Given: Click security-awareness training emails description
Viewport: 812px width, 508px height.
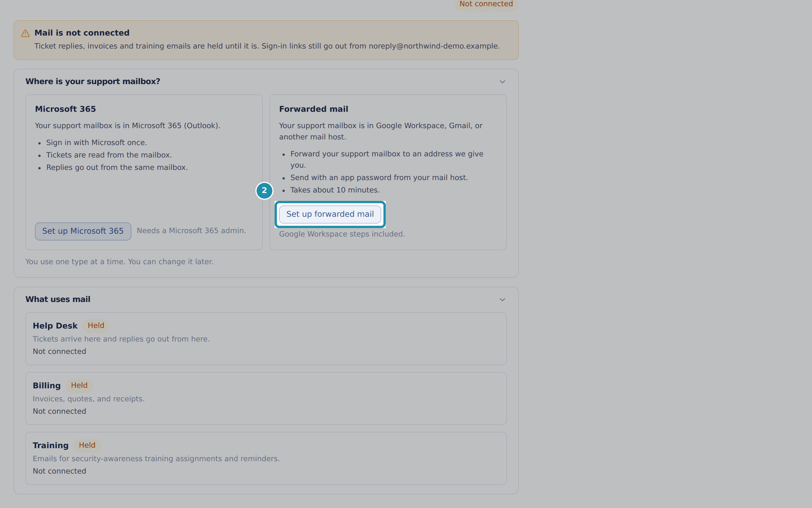Looking at the screenshot, I should coord(156,459).
